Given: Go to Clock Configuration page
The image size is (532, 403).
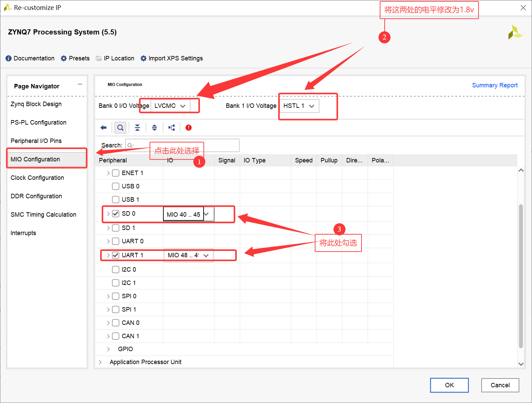Looking at the screenshot, I should (x=37, y=178).
